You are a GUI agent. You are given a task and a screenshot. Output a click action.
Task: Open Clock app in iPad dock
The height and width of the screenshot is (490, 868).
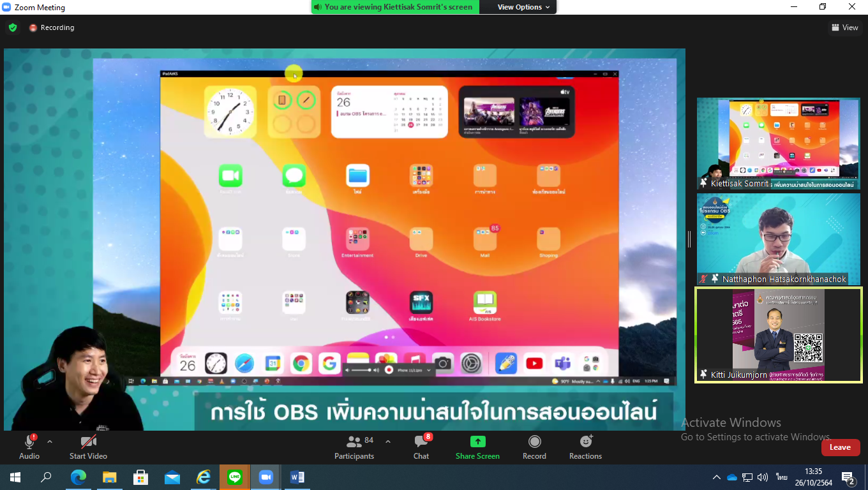click(216, 364)
